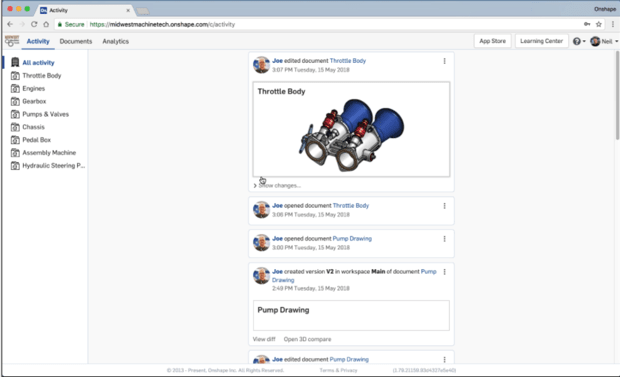Select Chassis in the sidebar list

33,127
